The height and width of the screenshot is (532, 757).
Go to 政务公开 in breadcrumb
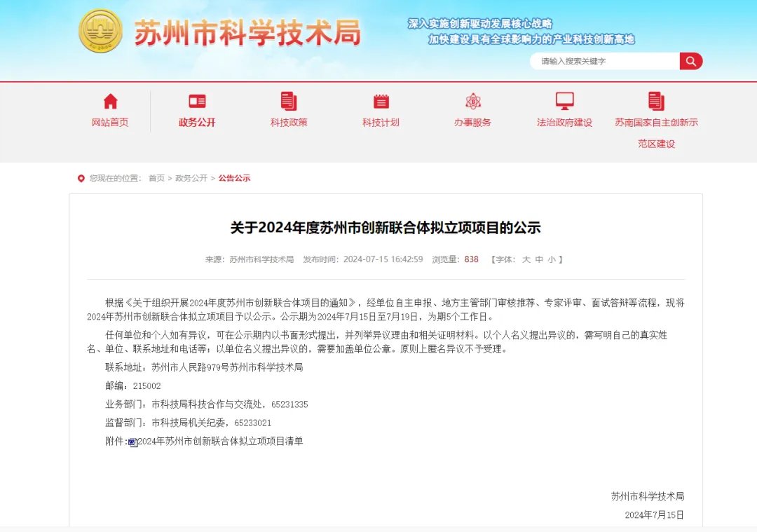tap(191, 178)
